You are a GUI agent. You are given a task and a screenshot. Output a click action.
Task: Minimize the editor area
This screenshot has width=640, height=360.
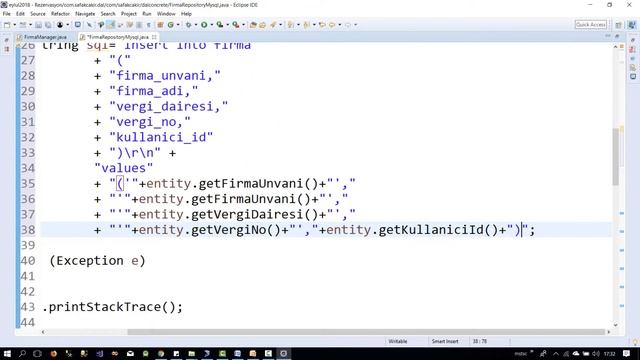pyautogui.click(x=608, y=36)
